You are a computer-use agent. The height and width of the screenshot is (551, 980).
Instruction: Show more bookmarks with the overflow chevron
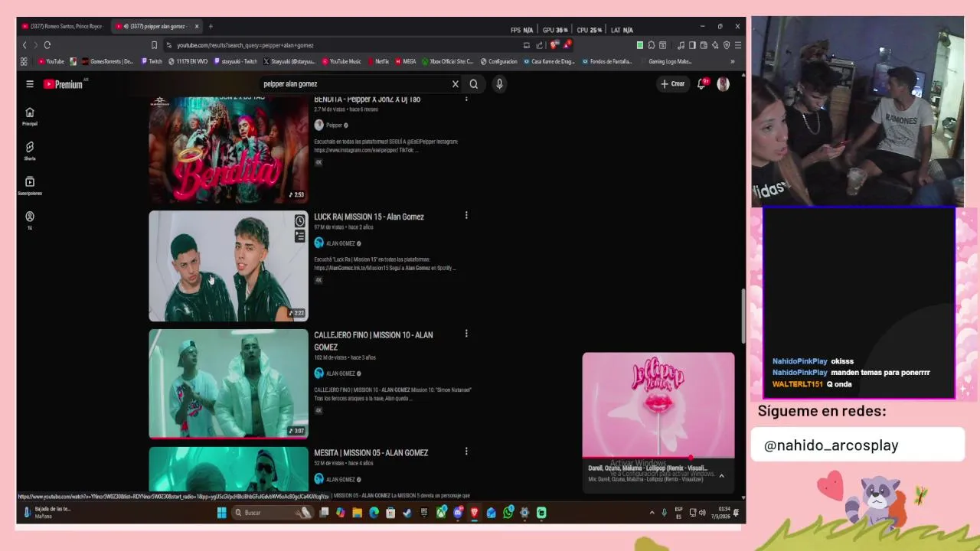(733, 61)
